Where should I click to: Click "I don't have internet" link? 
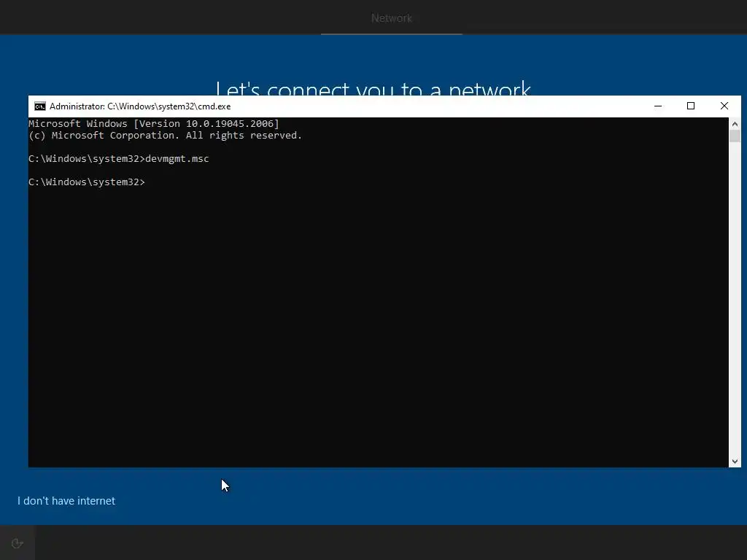[x=66, y=501]
